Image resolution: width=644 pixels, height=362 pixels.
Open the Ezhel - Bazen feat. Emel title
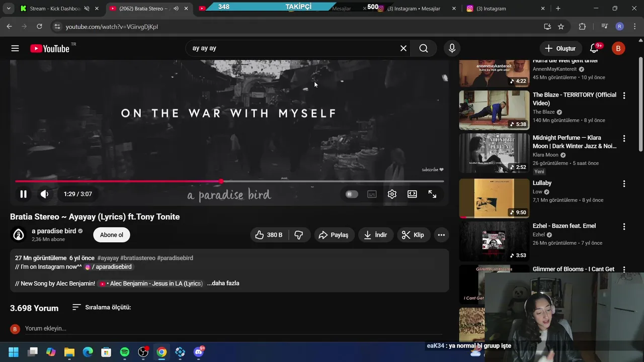tap(564, 226)
